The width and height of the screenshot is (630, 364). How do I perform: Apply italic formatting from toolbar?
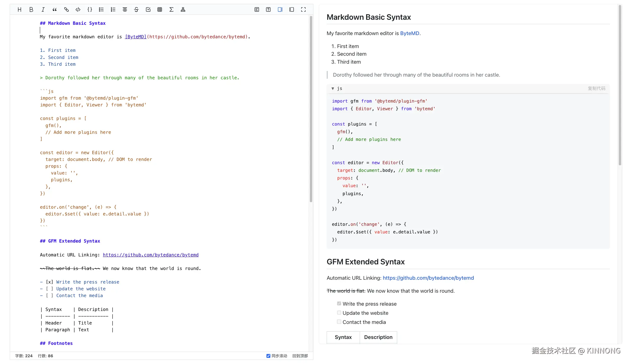43,9
